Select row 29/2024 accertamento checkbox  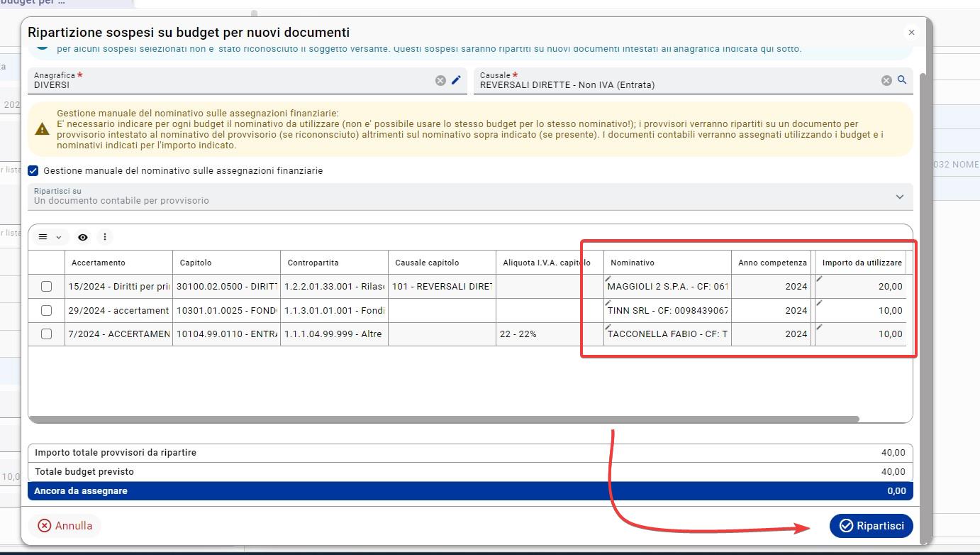[47, 310]
